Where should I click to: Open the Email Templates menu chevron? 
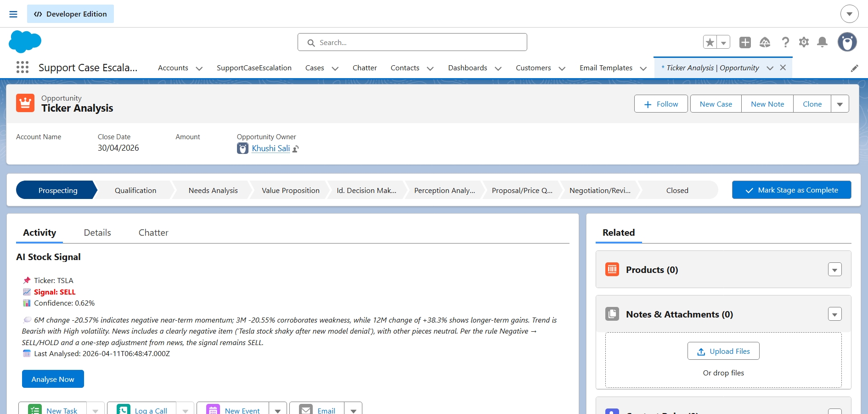point(643,68)
